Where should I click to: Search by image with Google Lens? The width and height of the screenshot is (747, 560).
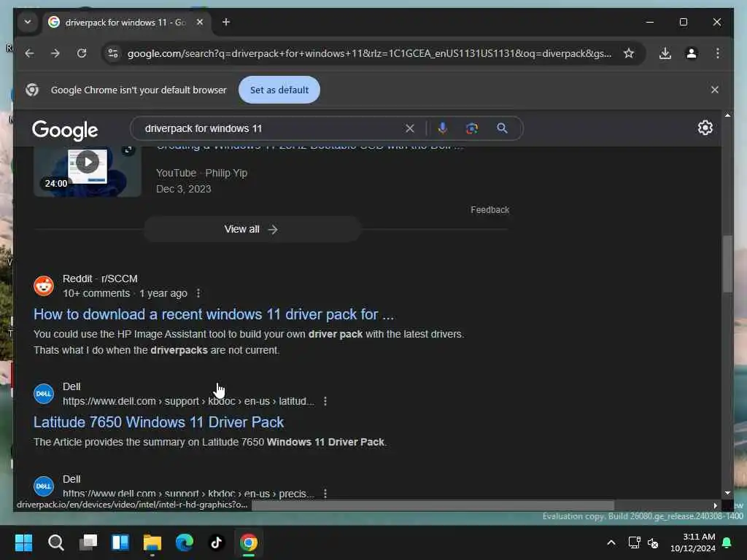tap(472, 128)
